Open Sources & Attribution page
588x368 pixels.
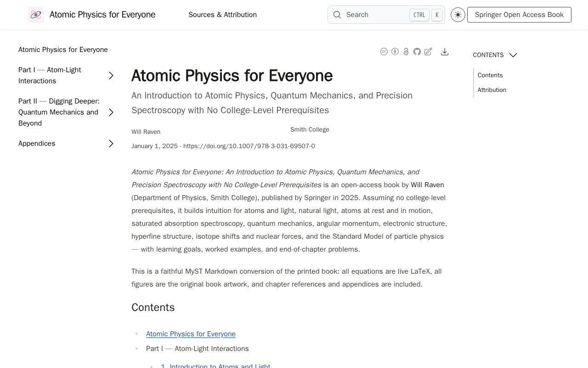[222, 15]
